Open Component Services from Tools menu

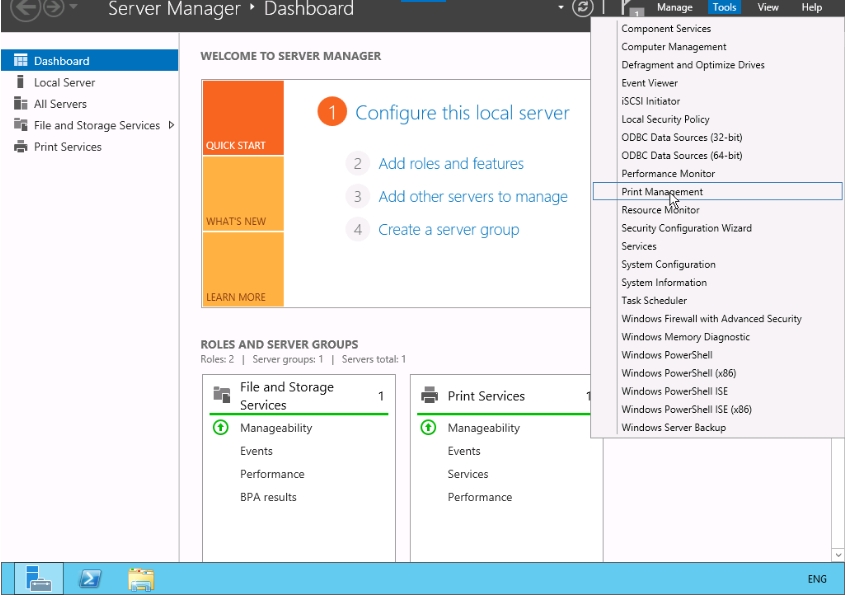pyautogui.click(x=718, y=28)
